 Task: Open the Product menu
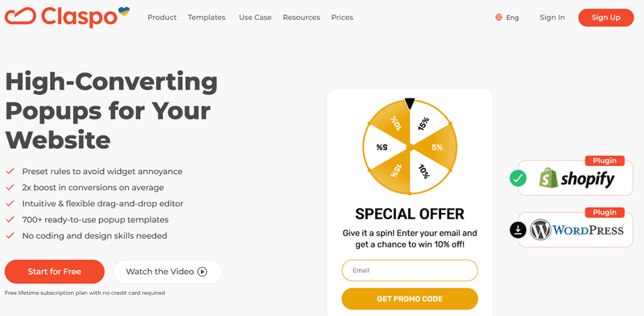point(162,17)
